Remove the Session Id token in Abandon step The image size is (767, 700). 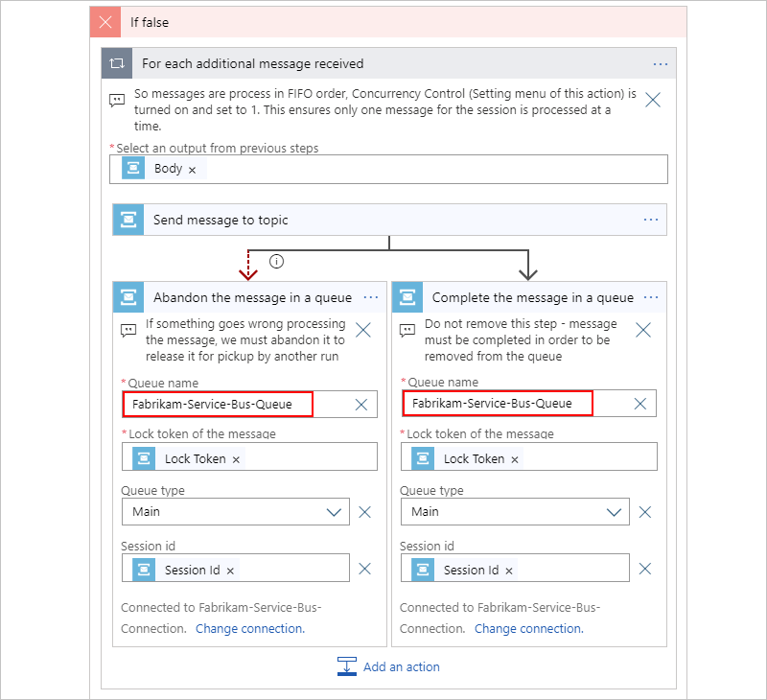coord(230,568)
